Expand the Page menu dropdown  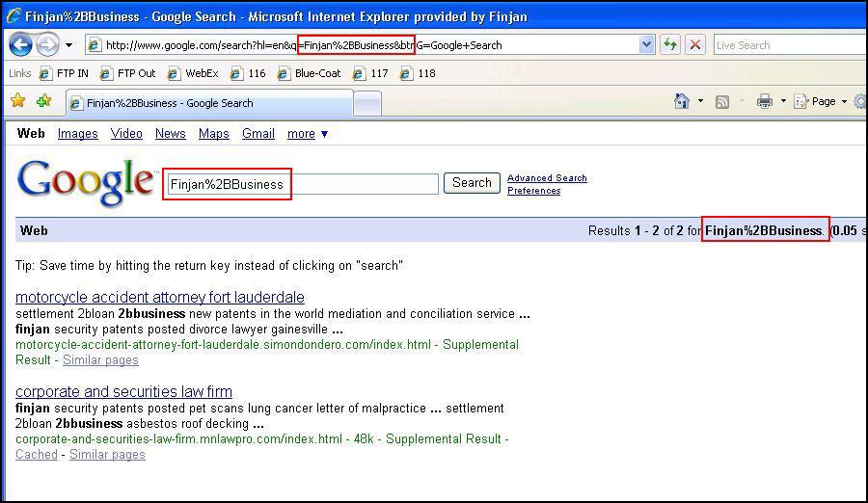click(x=843, y=101)
